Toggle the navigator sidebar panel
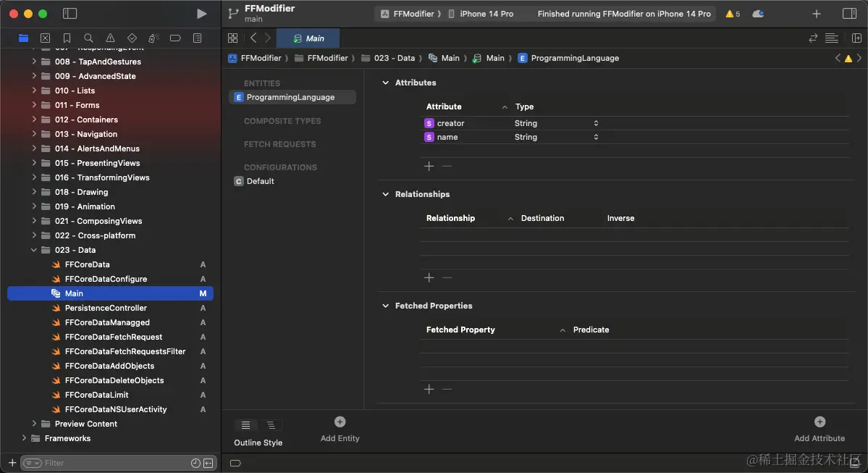The width and height of the screenshot is (868, 473). coord(69,14)
